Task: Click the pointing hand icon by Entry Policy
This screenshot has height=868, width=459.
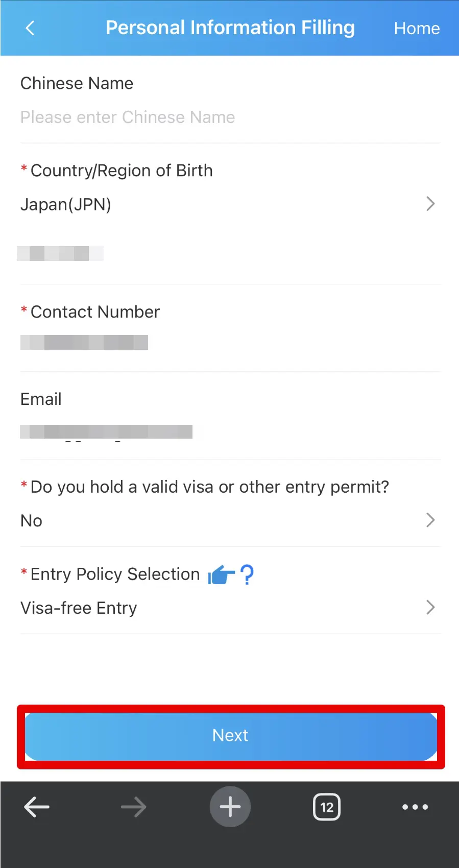Action: click(221, 575)
